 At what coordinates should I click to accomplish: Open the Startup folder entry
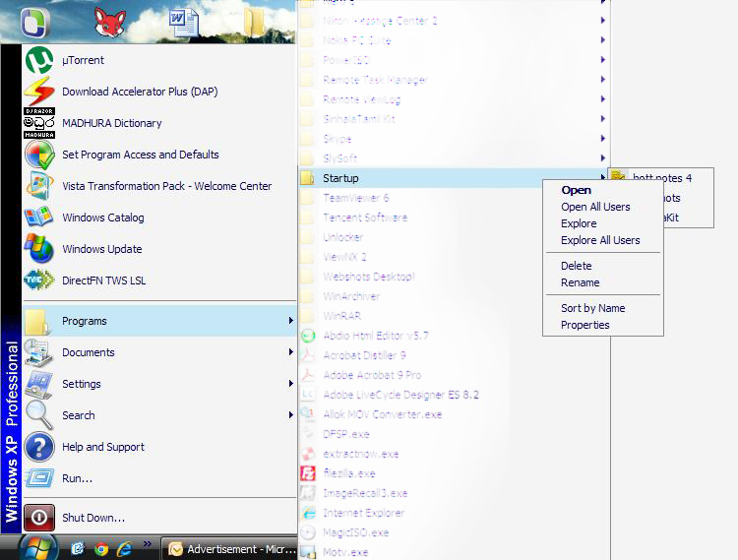point(453,178)
